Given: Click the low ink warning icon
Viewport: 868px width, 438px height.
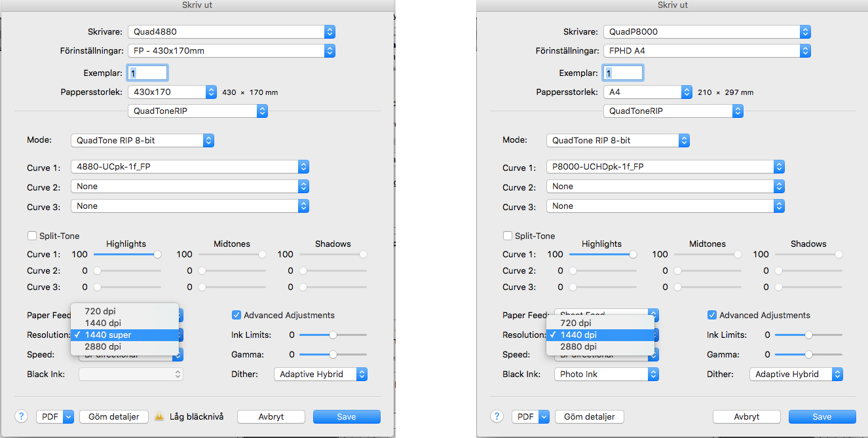Looking at the screenshot, I should pyautogui.click(x=159, y=416).
